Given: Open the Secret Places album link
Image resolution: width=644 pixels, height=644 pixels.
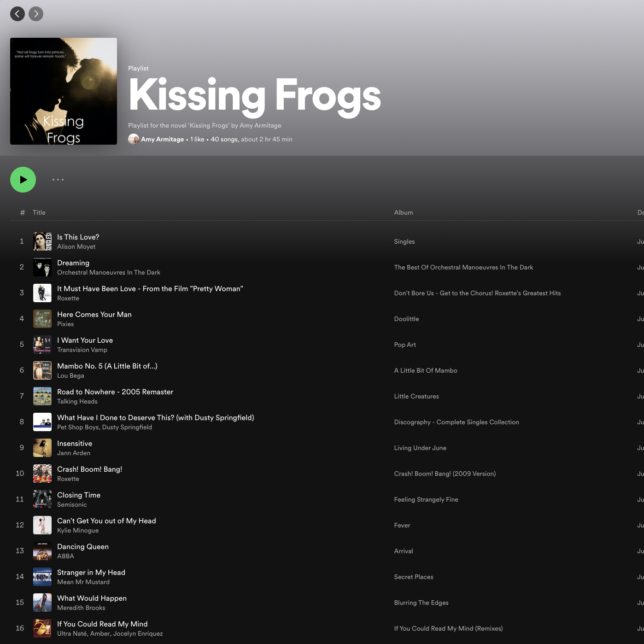Looking at the screenshot, I should click(x=414, y=577).
